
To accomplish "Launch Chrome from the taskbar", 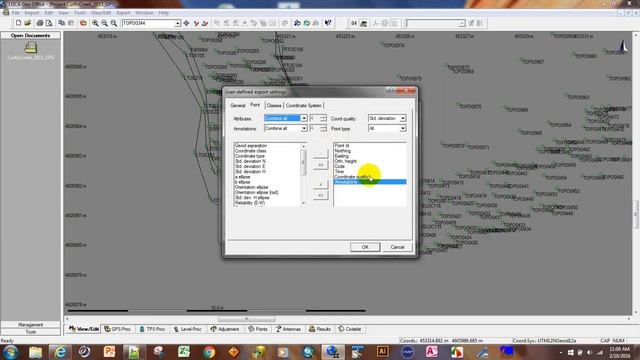I will [209, 352].
